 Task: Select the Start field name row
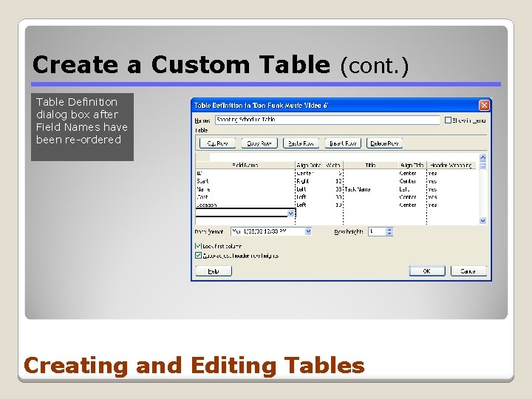point(245,181)
